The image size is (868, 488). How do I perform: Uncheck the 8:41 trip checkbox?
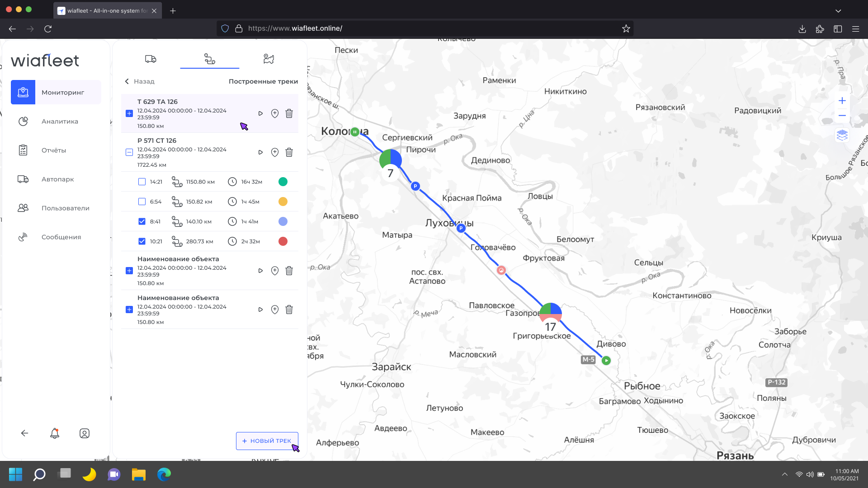pos(142,222)
